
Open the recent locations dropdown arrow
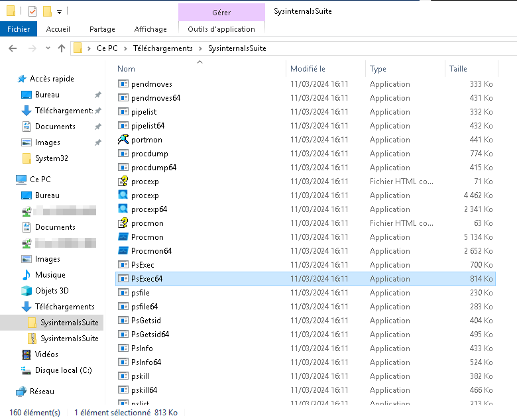point(48,48)
